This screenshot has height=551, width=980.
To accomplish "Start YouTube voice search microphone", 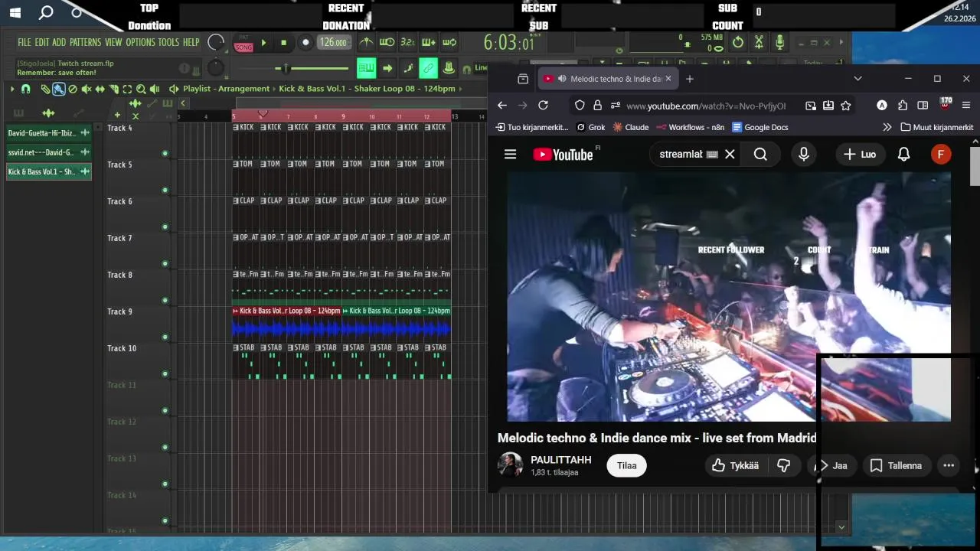I will click(x=803, y=154).
